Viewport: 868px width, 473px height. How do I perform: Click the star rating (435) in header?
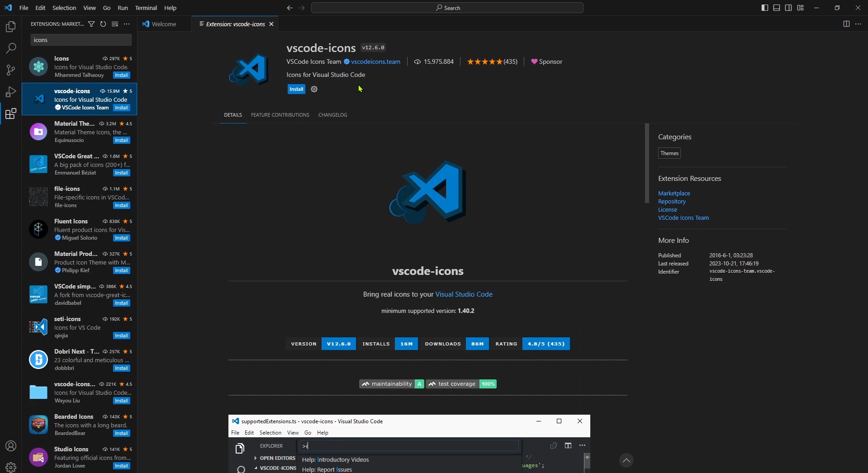tap(492, 61)
